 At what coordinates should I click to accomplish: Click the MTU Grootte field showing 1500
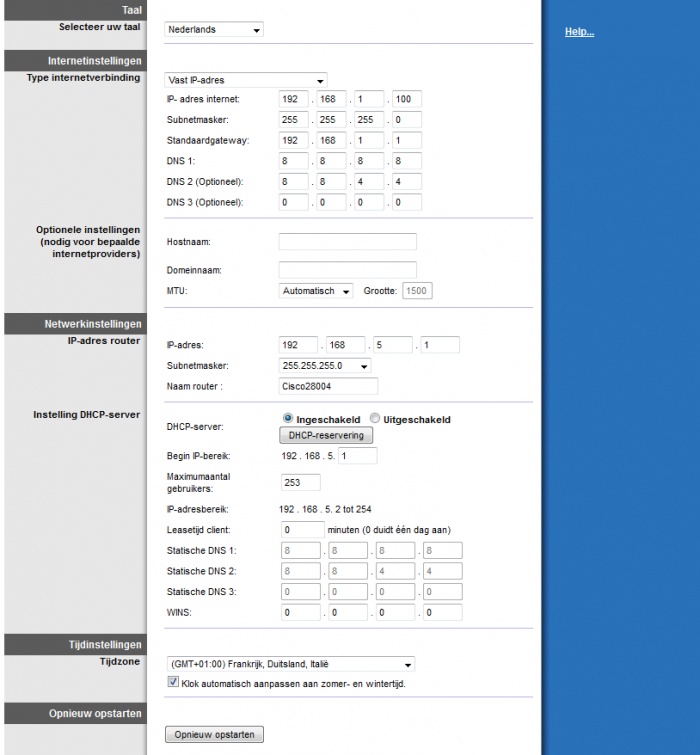click(x=417, y=291)
